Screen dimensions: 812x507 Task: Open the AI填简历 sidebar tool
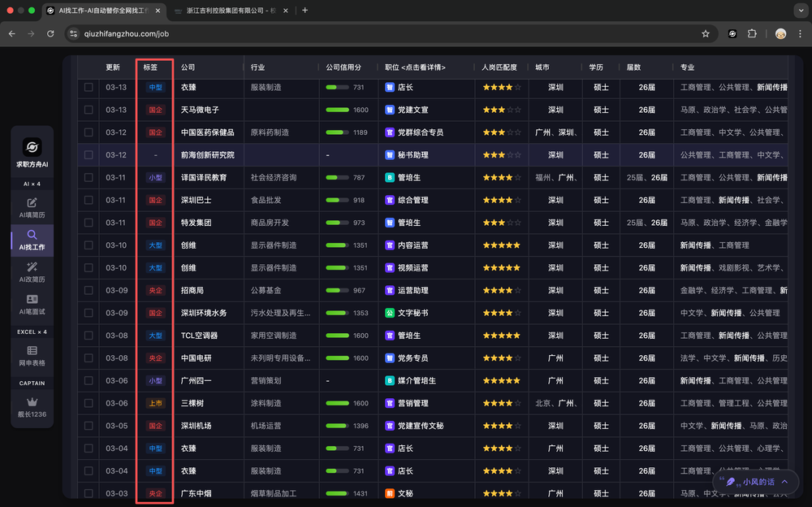pyautogui.click(x=32, y=207)
